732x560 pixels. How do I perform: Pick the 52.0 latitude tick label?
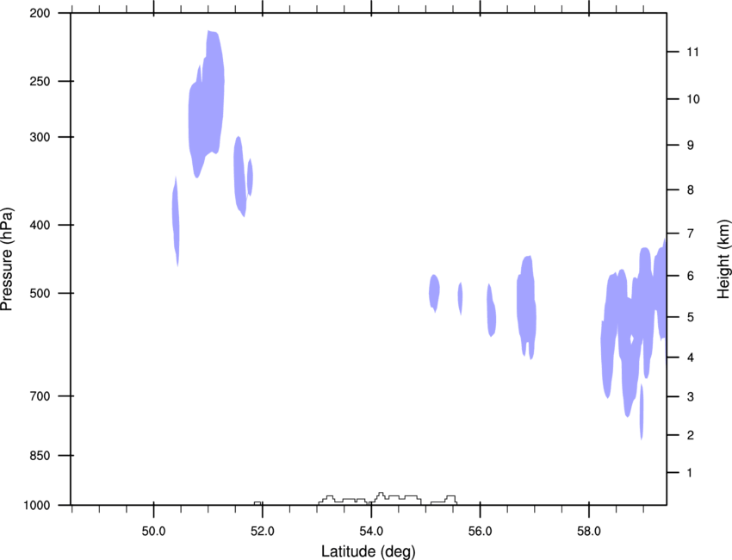(x=263, y=532)
